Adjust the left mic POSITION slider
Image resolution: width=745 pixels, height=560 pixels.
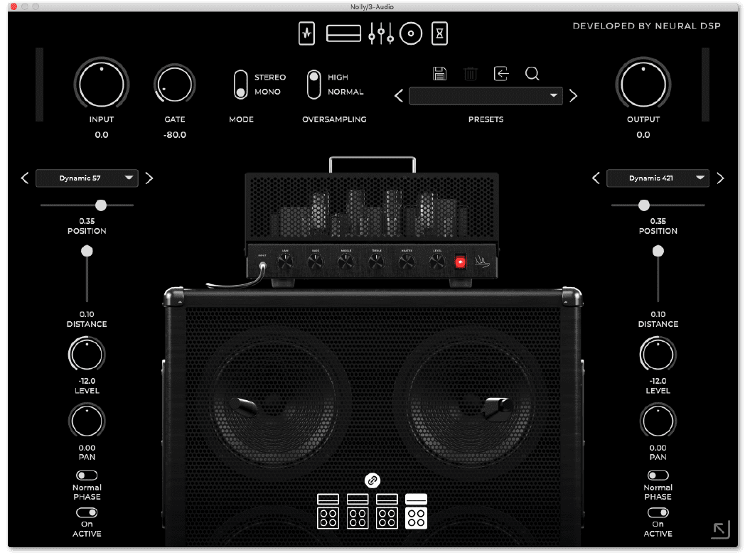pyautogui.click(x=100, y=205)
